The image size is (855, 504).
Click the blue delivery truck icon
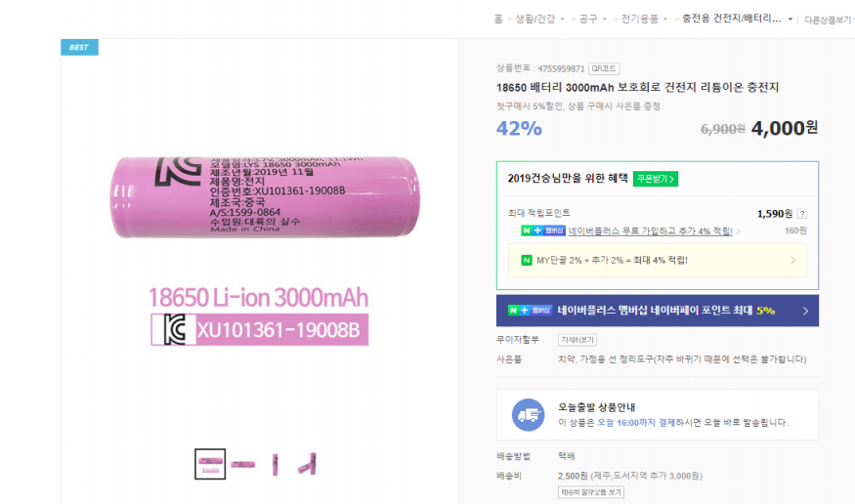[528, 415]
